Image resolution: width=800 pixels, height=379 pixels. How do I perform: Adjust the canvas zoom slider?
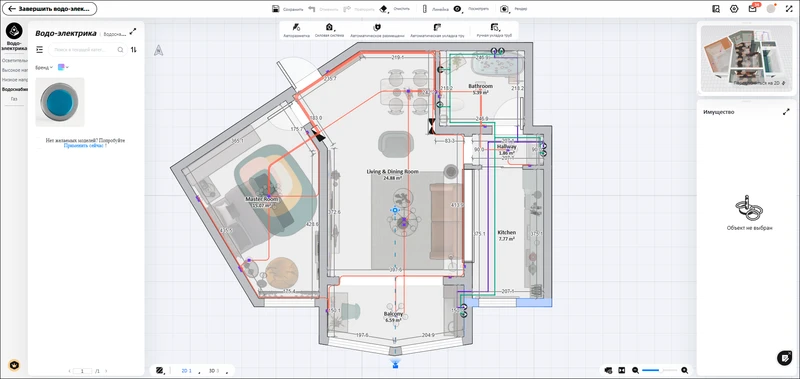[660, 370]
